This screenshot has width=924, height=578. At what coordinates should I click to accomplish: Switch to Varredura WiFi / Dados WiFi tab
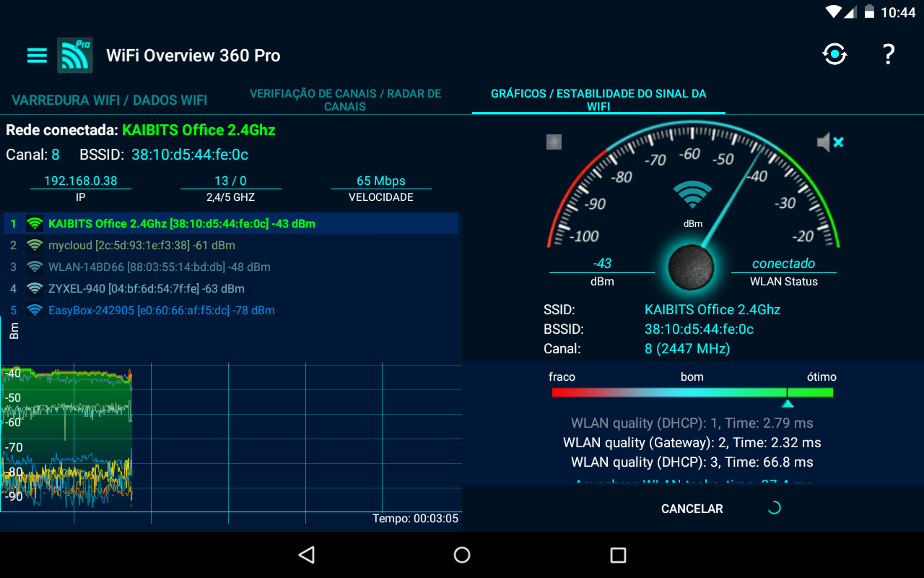[110, 100]
